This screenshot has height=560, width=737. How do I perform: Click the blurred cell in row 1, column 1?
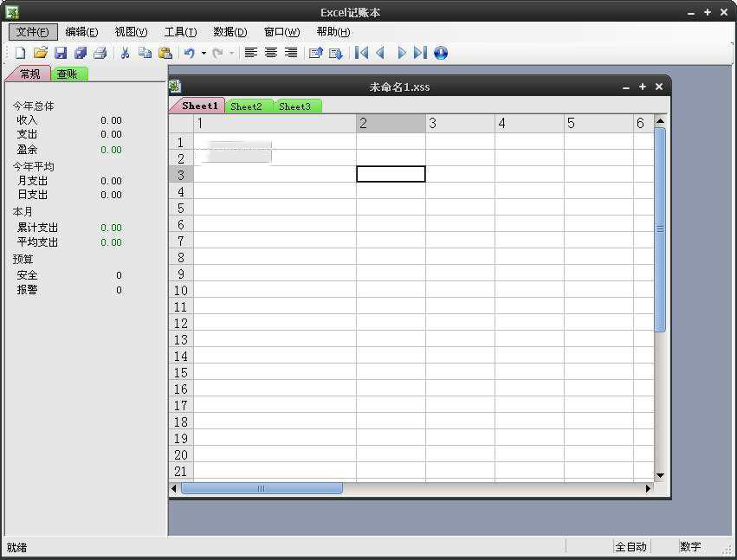point(275,141)
